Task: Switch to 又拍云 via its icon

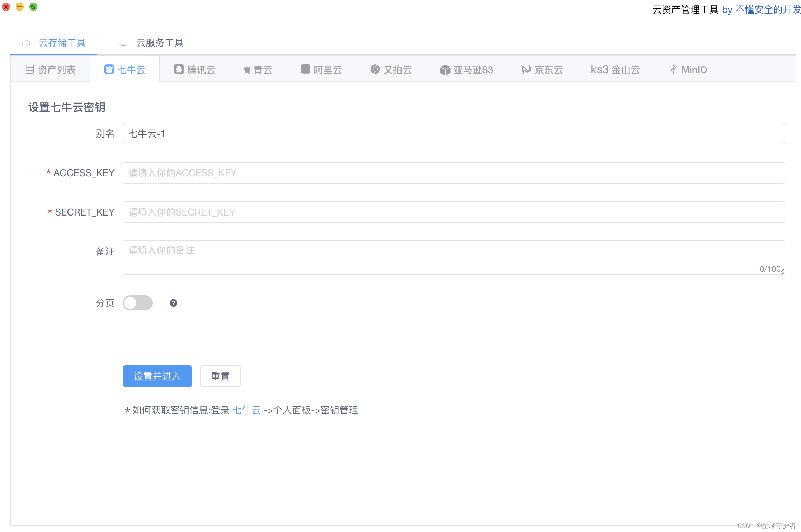Action: 375,69
